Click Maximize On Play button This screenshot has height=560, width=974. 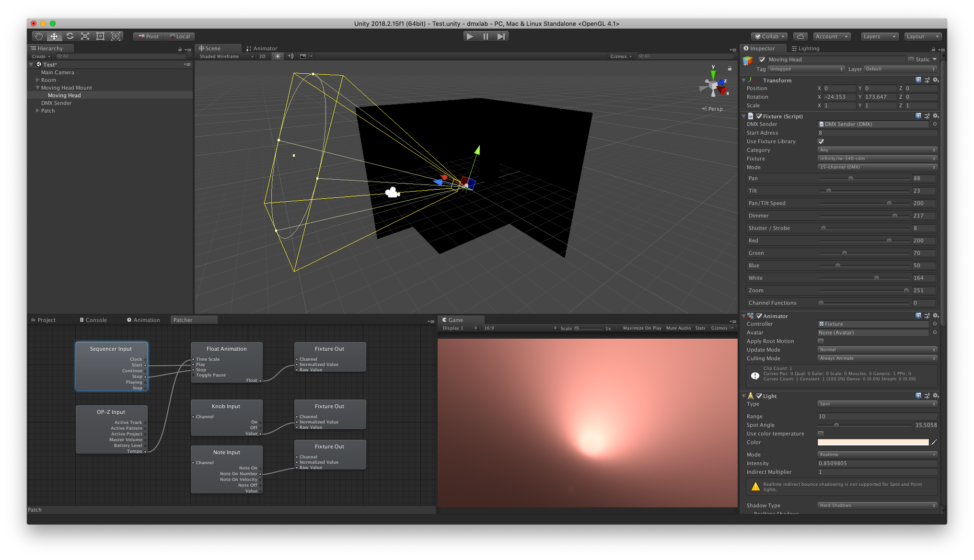coord(642,328)
